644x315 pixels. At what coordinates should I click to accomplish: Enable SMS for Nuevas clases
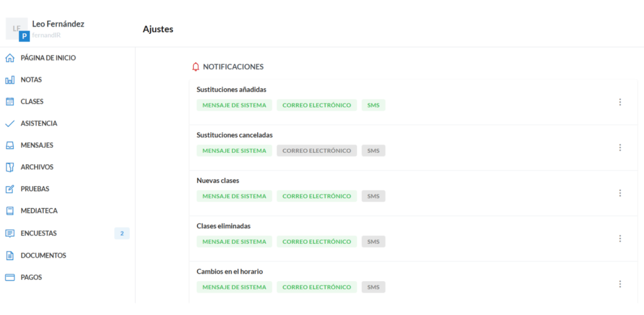tap(374, 196)
